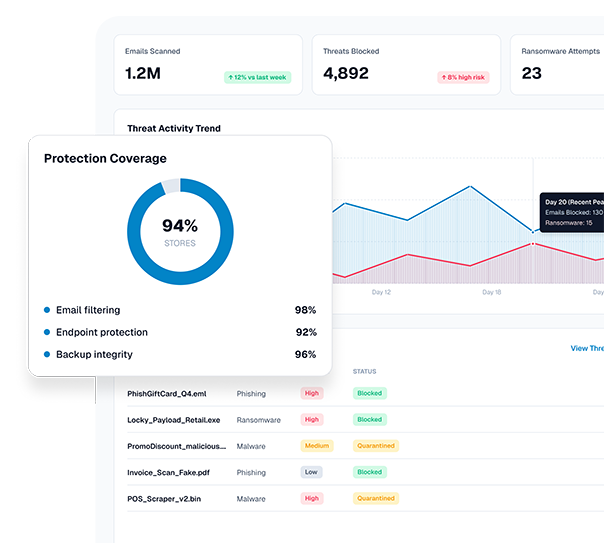Select the 12% vs last week badge
The height and width of the screenshot is (543, 604).
click(257, 77)
